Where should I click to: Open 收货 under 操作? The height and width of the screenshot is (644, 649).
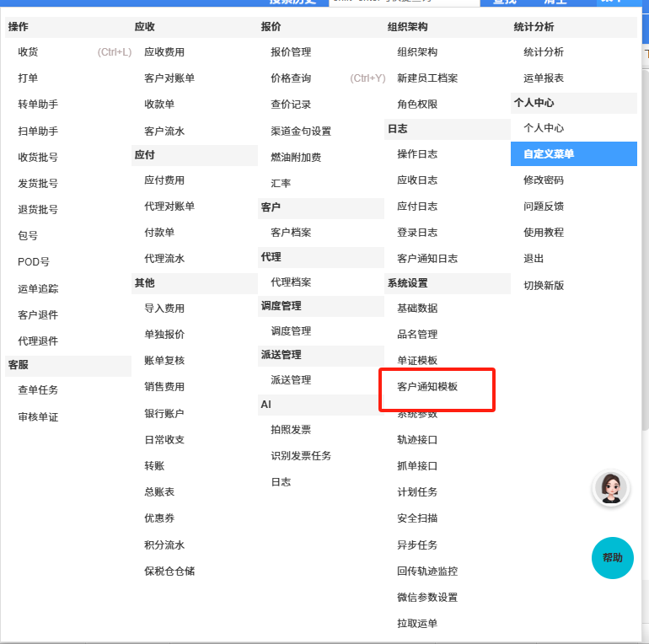[x=28, y=52]
